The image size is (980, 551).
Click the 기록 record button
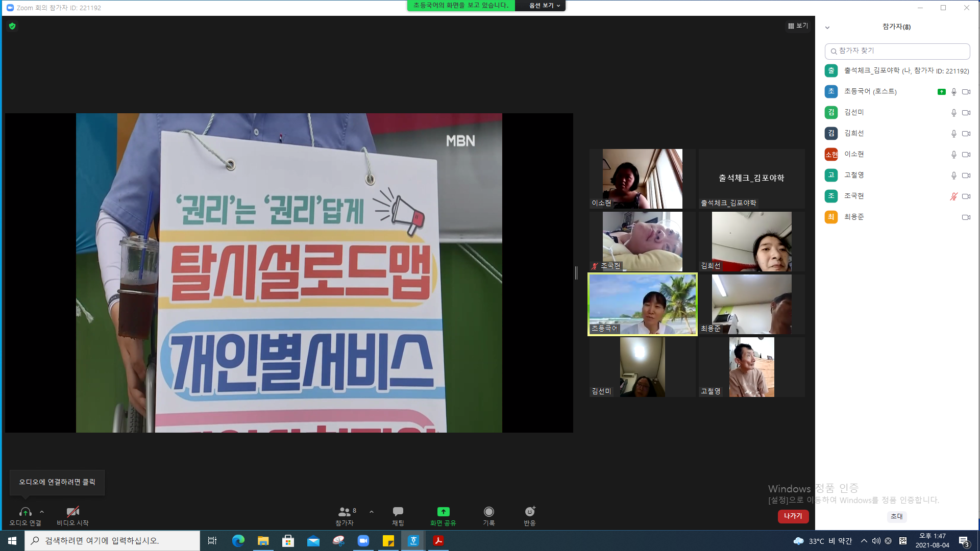coord(489,516)
